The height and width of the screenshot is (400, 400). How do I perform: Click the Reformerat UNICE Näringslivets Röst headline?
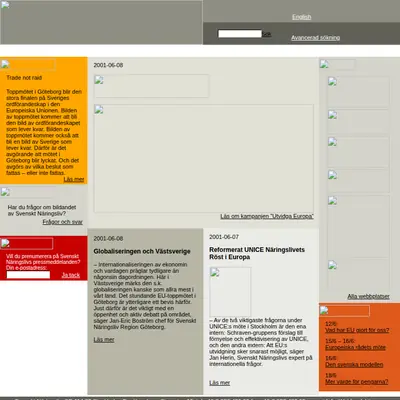tap(257, 253)
